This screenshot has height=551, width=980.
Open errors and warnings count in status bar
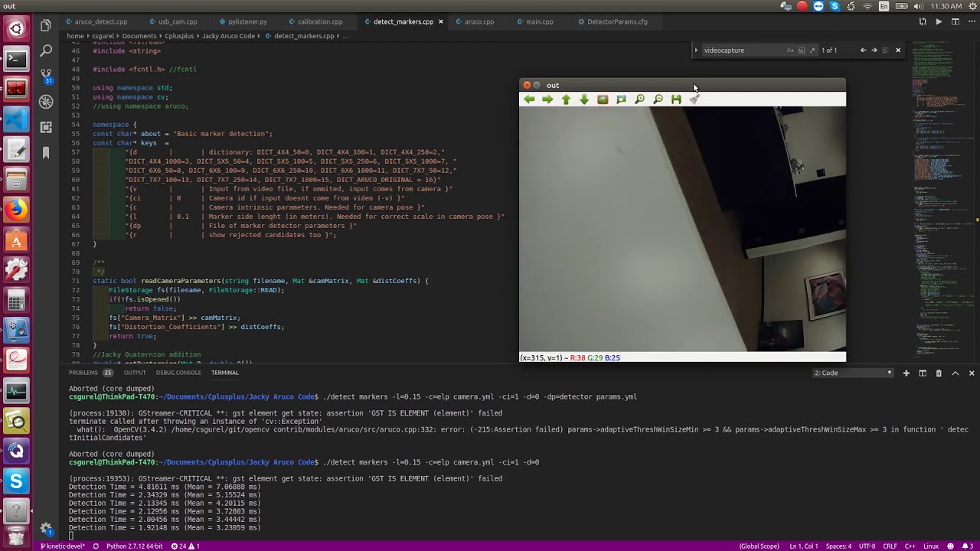[185, 546]
